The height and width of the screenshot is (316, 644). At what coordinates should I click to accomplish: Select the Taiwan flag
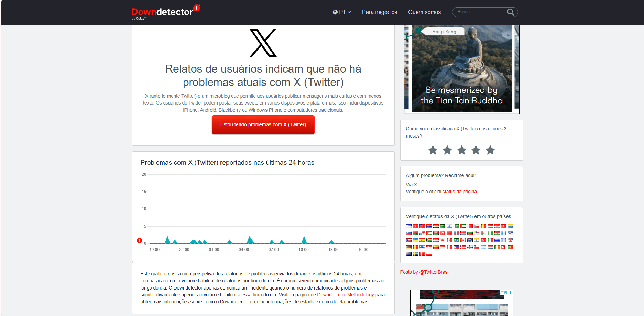[x=422, y=226]
